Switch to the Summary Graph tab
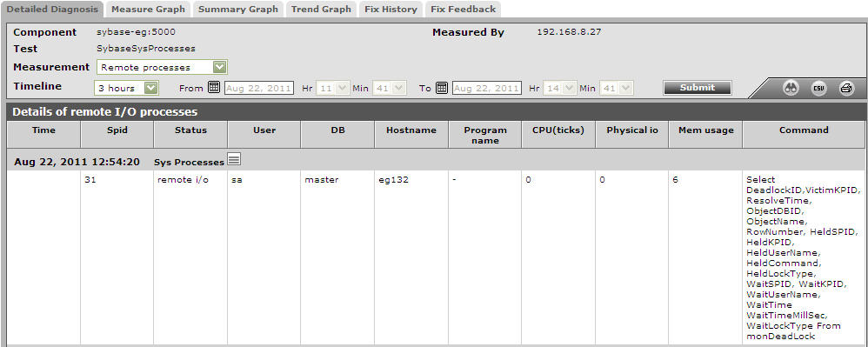Screen dimensions: 868x347 pos(238,10)
